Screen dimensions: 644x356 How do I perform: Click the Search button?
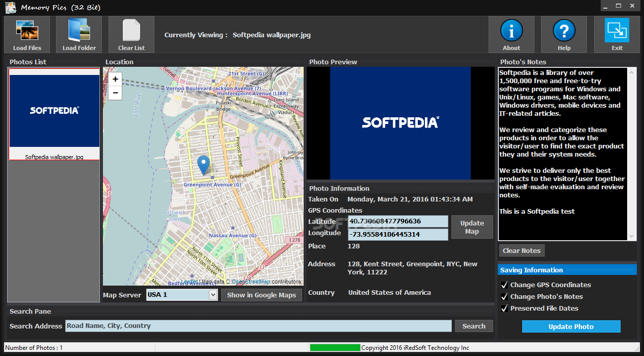(x=474, y=326)
